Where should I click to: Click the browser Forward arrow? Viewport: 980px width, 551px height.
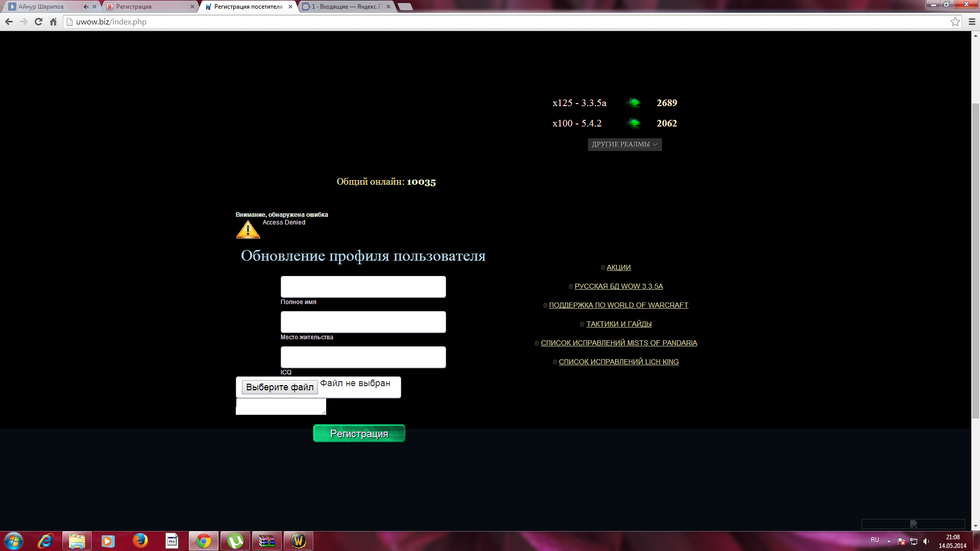click(x=23, y=21)
